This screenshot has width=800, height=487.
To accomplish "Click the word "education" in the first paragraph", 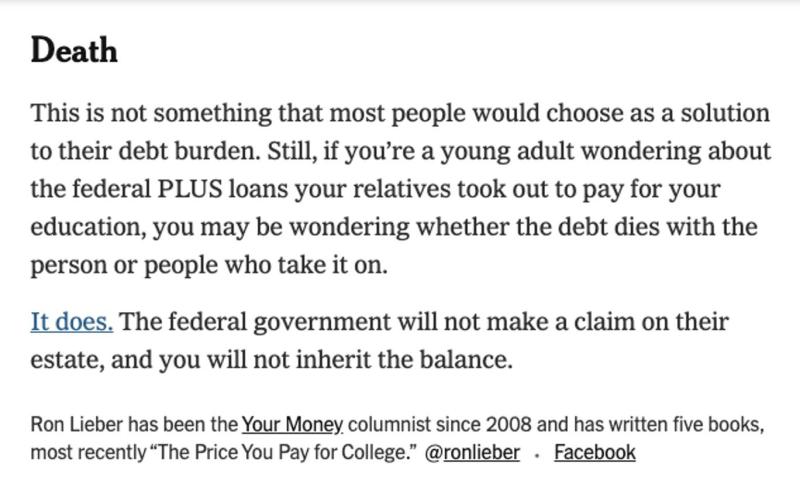I will [88, 227].
